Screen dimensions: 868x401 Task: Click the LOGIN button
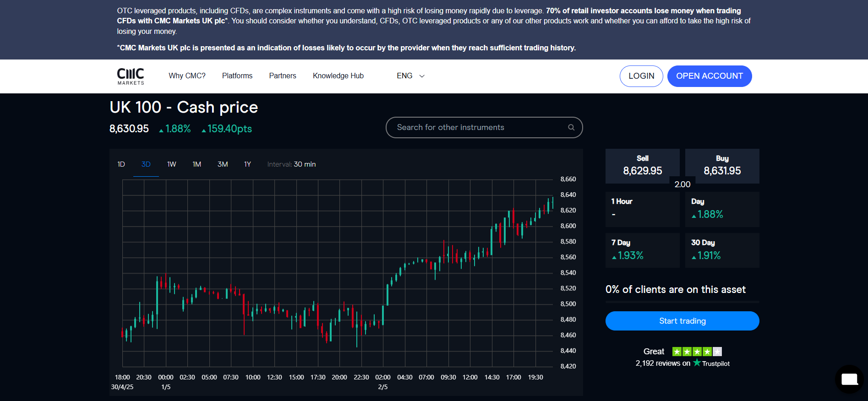click(x=641, y=76)
